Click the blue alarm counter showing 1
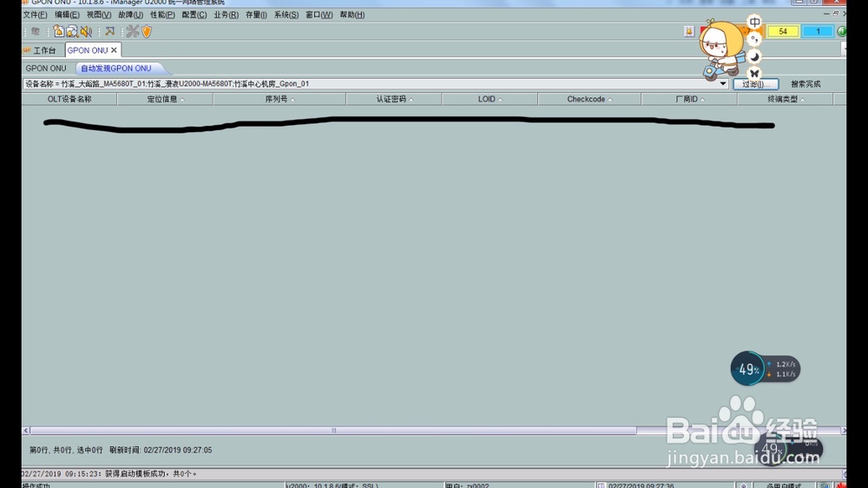 coord(818,31)
